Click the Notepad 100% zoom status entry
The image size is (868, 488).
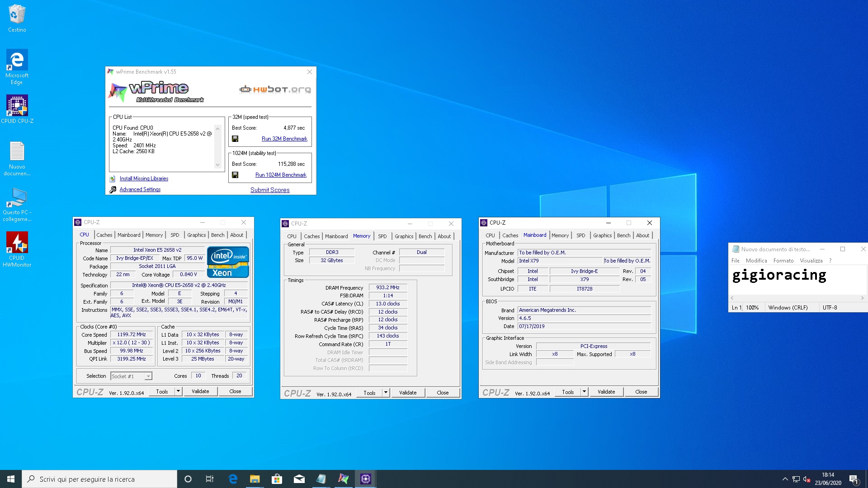(752, 308)
